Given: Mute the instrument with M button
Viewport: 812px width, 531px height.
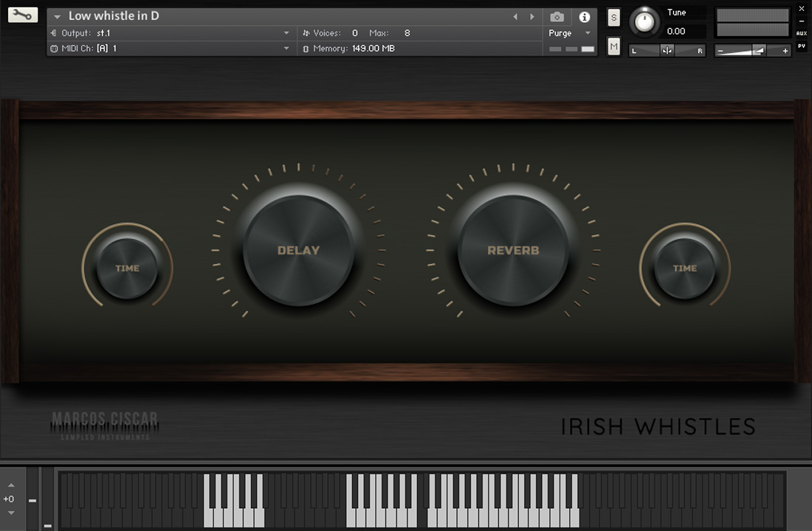Looking at the screenshot, I should pos(613,46).
